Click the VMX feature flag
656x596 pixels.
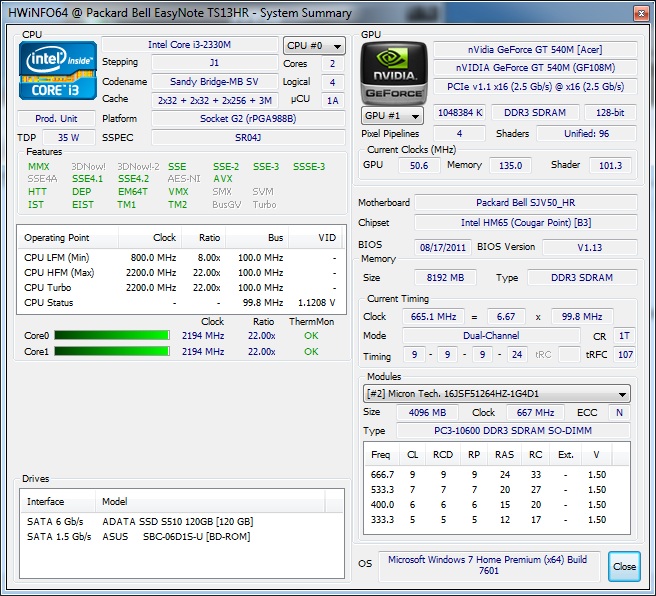[178, 192]
